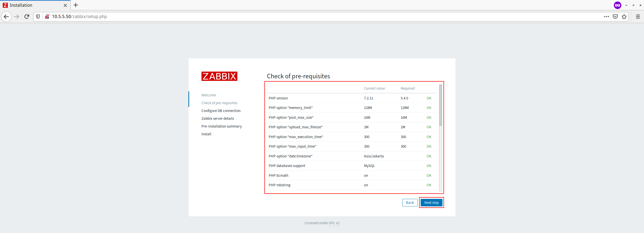Click the Next step button
Image resolution: width=644 pixels, height=233 pixels.
click(x=431, y=203)
